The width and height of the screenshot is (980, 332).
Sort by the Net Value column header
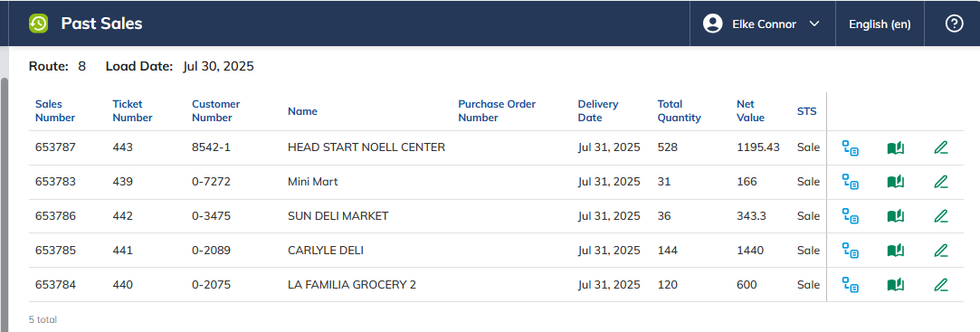coord(751,110)
